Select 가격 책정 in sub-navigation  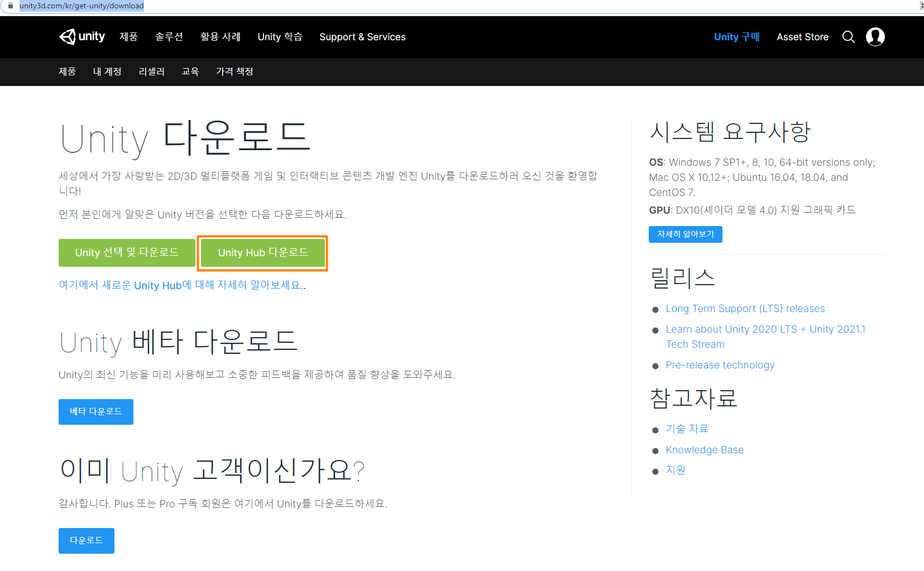234,71
